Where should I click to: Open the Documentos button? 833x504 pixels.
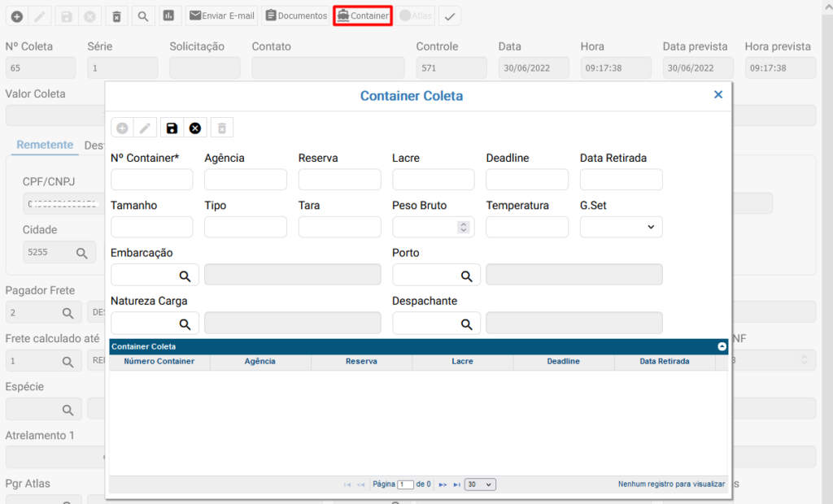point(296,15)
